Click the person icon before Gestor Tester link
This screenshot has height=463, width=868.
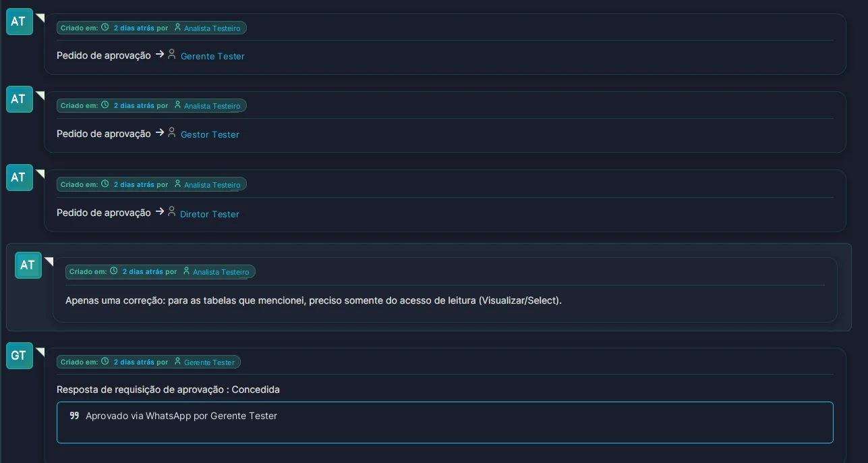click(171, 132)
